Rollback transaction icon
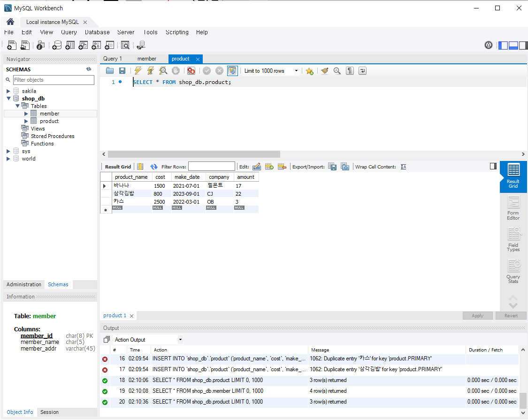528x420 pixels. pos(219,71)
